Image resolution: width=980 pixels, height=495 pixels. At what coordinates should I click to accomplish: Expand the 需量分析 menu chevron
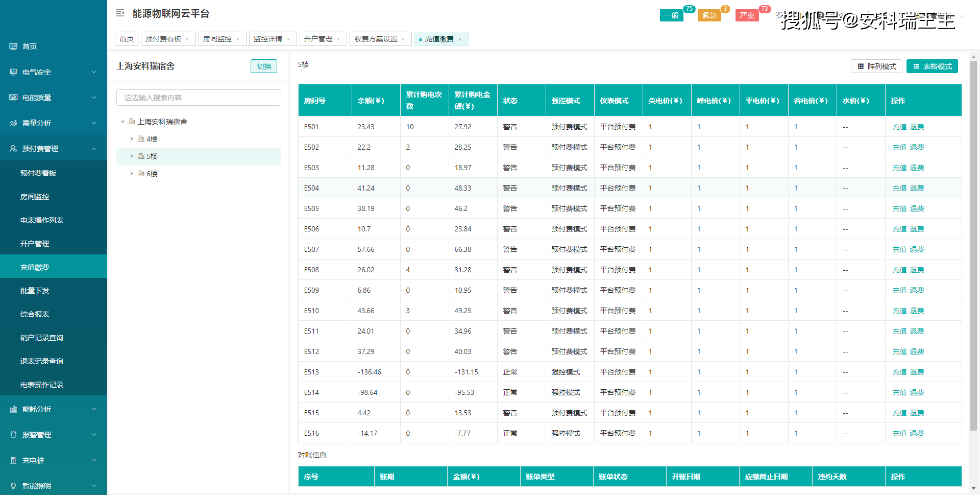94,123
